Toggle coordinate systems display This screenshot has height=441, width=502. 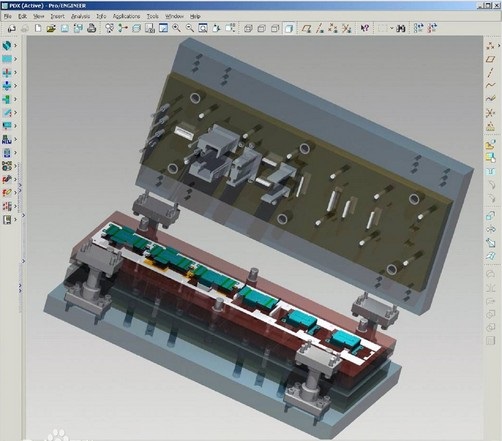[x=346, y=28]
